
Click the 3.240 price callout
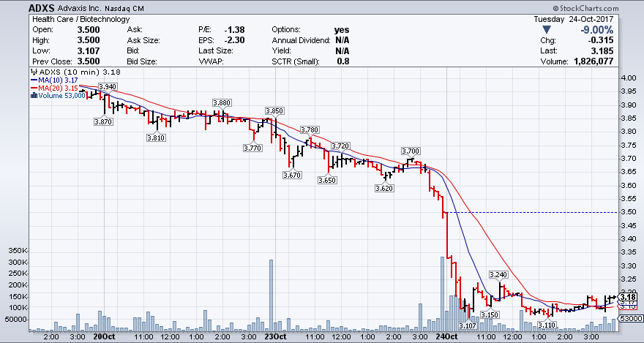[x=498, y=274]
